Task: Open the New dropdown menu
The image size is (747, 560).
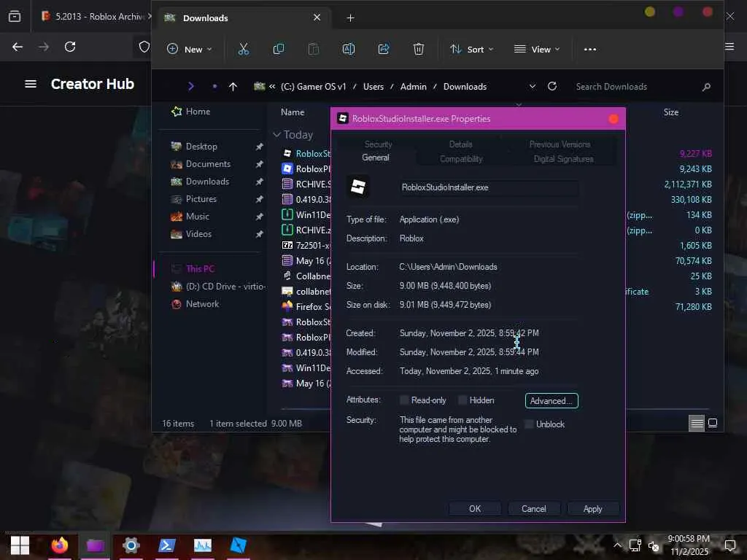Action: pos(189,49)
